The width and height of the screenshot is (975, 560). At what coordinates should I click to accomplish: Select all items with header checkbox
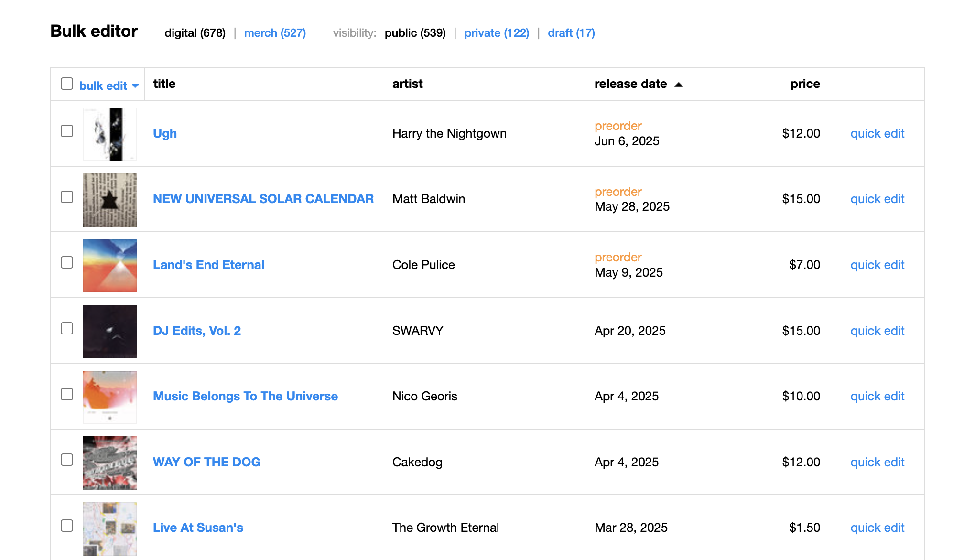coord(67,84)
